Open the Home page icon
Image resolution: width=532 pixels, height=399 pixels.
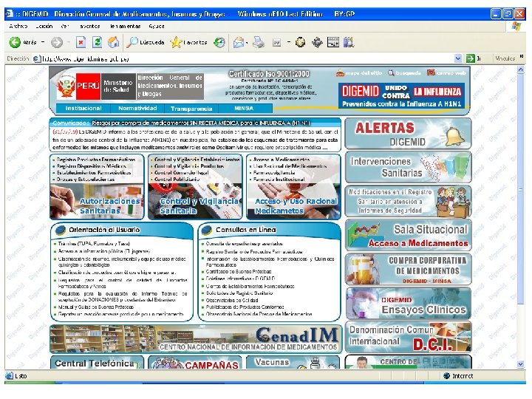(x=113, y=42)
